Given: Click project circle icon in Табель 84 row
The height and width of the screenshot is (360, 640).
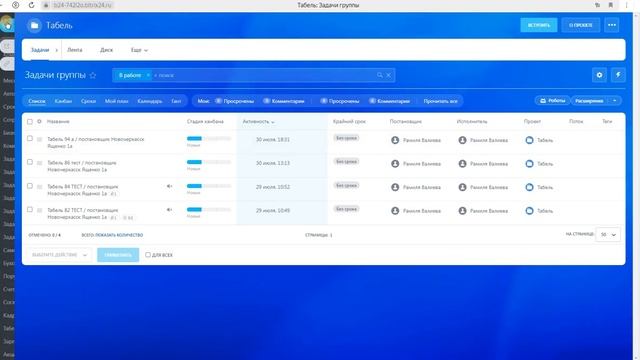Looking at the screenshot, I should (x=529, y=187).
